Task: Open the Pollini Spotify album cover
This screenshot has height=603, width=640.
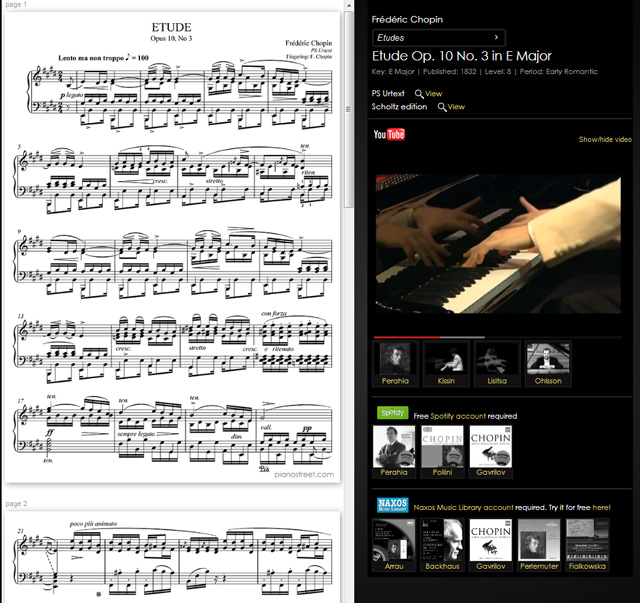Action: coord(442,446)
